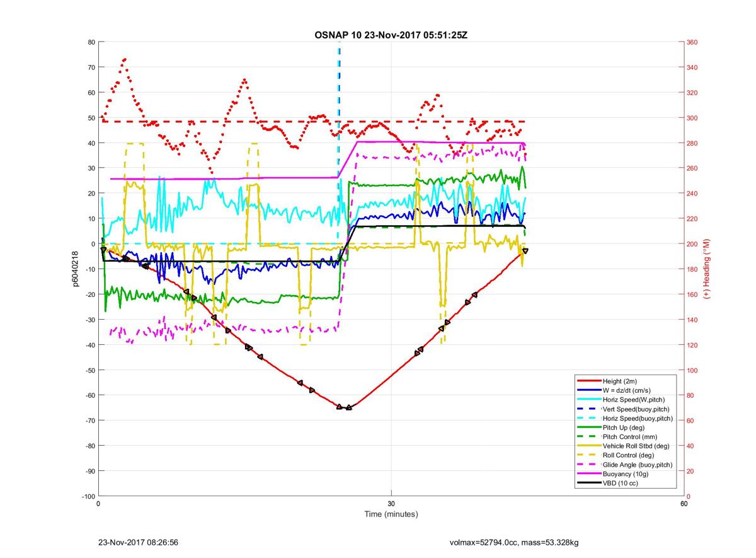Click the x-axis tick label "30"
Screen dimensions: 756x558
(391, 504)
